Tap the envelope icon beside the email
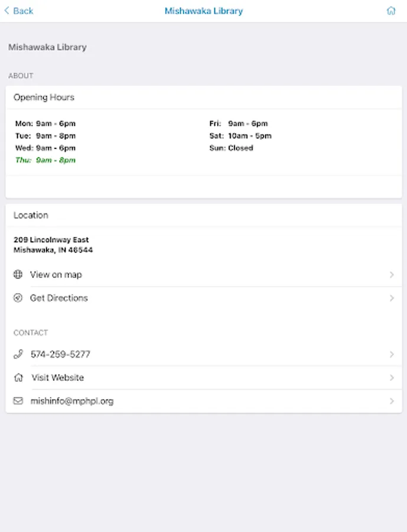 coord(18,401)
